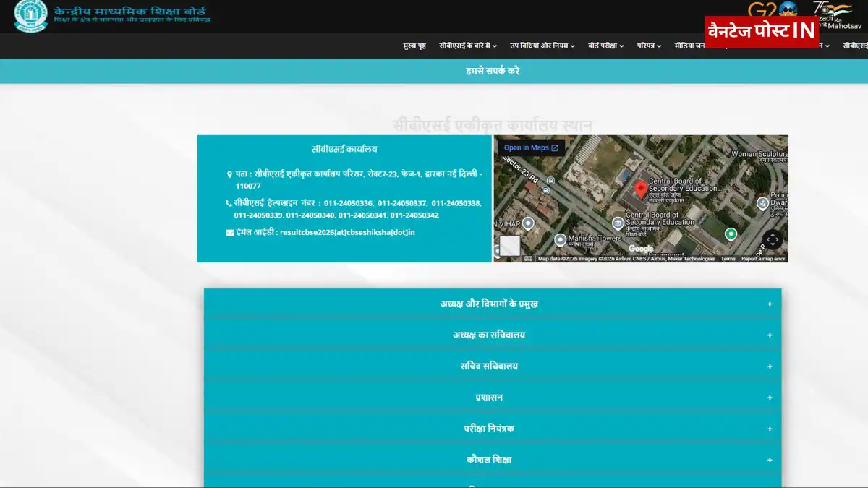Open सीबीएसई के बारे में dropdown

pos(468,46)
